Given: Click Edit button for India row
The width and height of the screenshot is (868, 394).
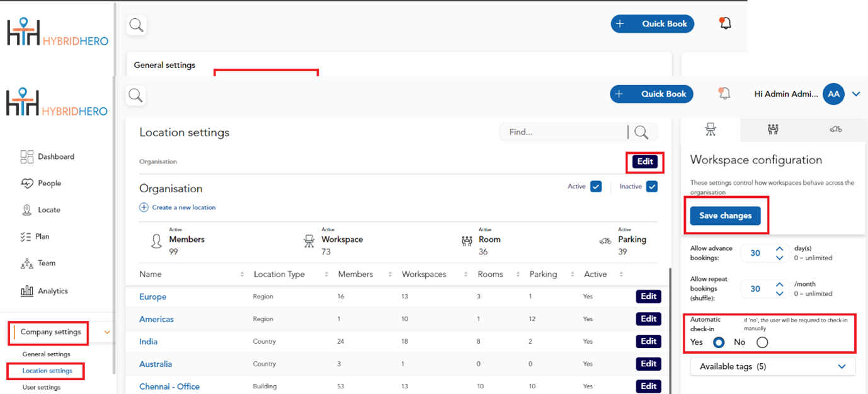Looking at the screenshot, I should tap(648, 341).
